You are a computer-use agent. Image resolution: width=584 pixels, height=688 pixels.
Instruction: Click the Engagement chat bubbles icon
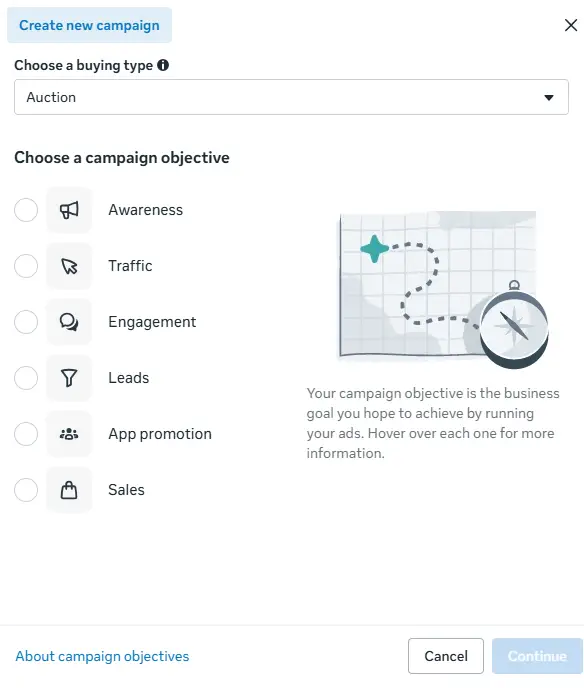[x=69, y=322]
